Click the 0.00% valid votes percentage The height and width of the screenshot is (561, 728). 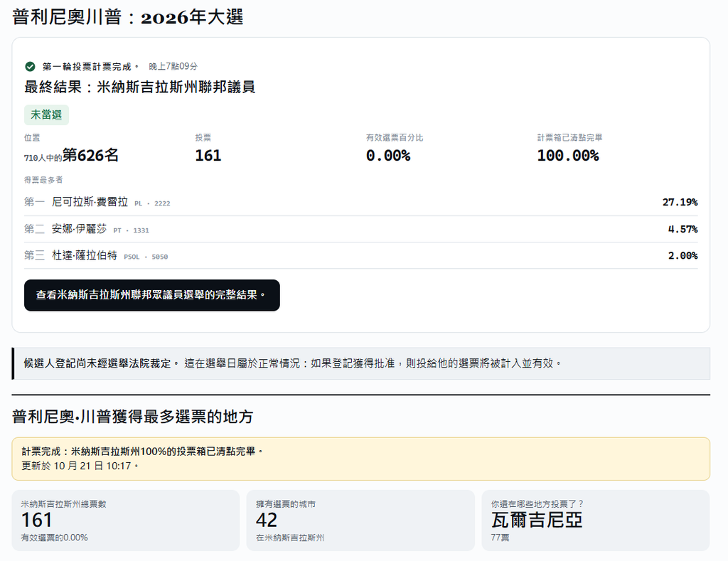[x=388, y=156]
